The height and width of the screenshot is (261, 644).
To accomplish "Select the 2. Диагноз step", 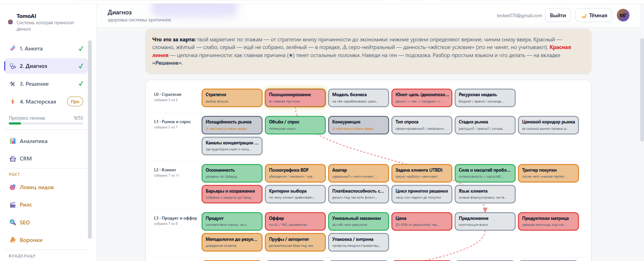I will pos(46,66).
